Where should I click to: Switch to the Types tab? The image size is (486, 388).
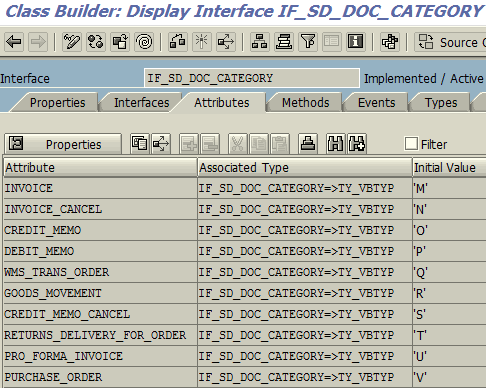[x=441, y=103]
